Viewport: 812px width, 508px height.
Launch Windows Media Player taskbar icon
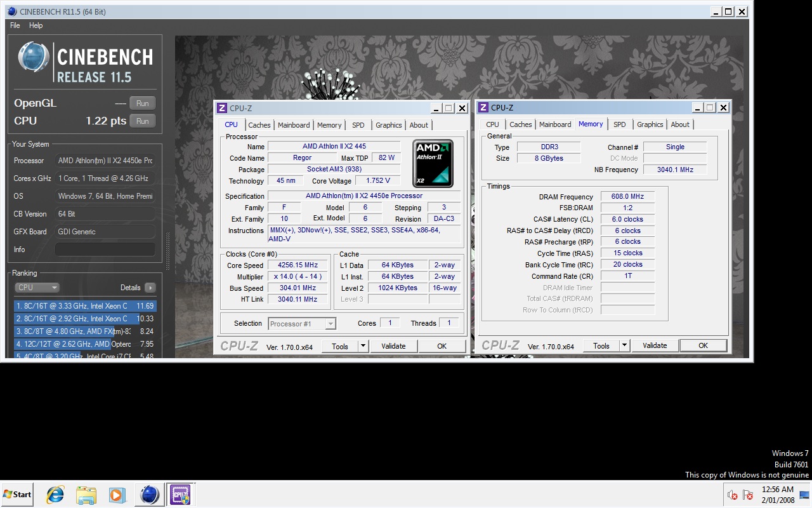(x=117, y=495)
